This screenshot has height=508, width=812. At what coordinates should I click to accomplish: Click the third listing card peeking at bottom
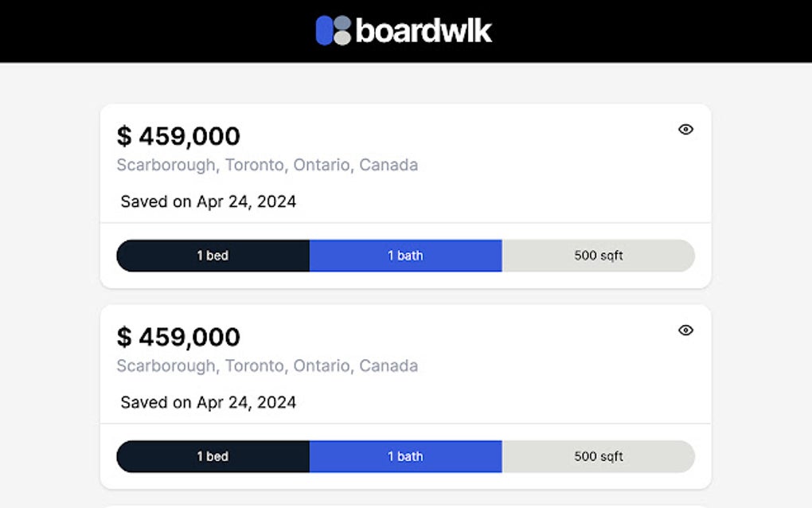click(x=405, y=505)
